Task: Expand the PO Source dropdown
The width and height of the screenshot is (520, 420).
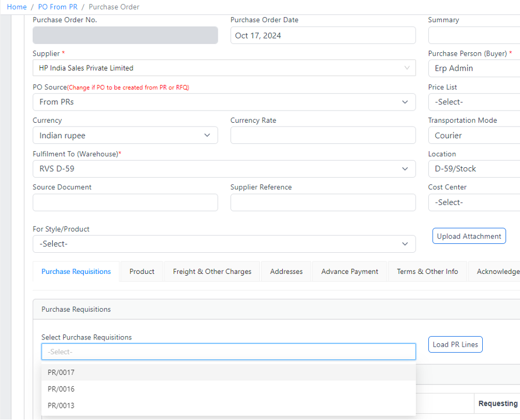Action: [224, 102]
